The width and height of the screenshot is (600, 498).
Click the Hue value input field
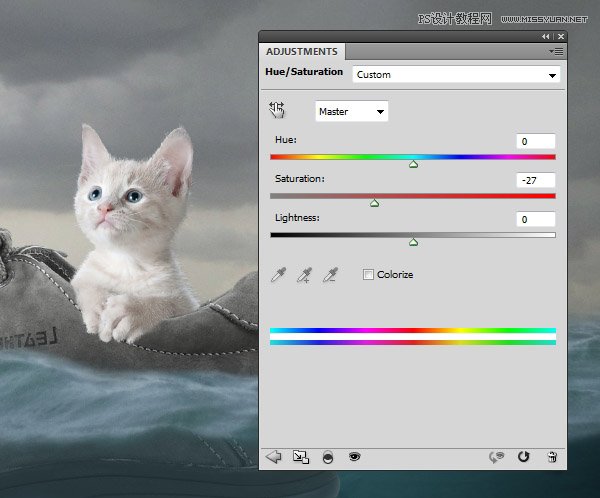[x=536, y=142]
